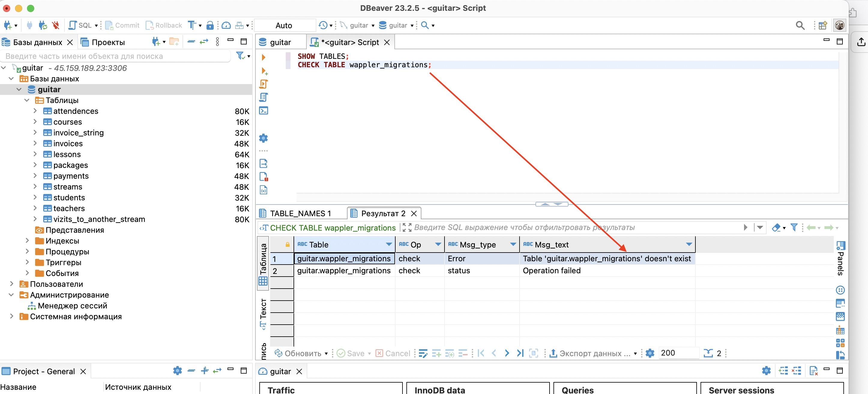868x394 pixels.
Task: Expand the Пользователи node
Action: pos(11,284)
